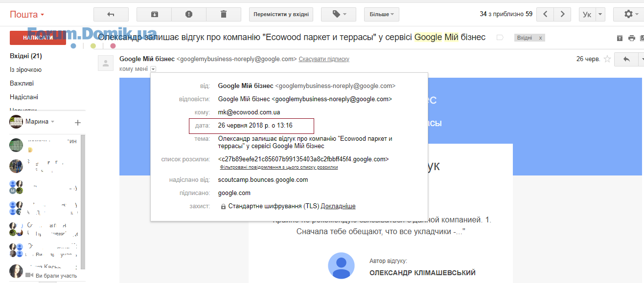Toggle the star on this email
The height and width of the screenshot is (283, 644).
pyautogui.click(x=607, y=59)
